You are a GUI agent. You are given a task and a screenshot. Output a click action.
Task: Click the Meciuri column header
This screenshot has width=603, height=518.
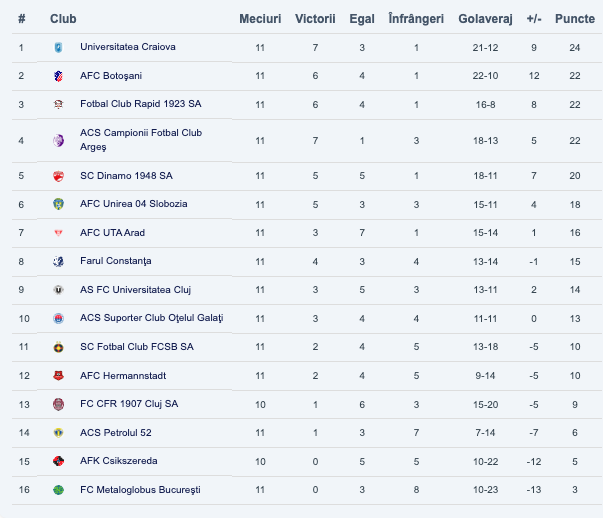(x=260, y=19)
